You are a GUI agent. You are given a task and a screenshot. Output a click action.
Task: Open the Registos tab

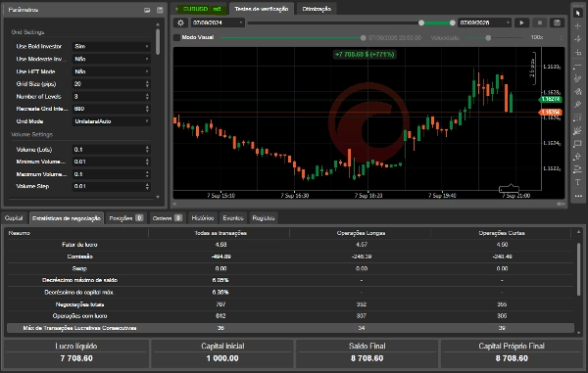pyautogui.click(x=264, y=218)
